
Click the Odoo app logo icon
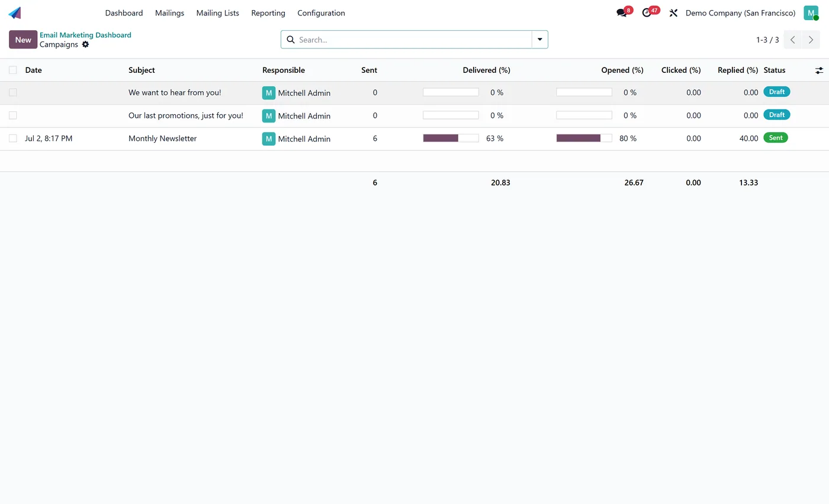15,12
